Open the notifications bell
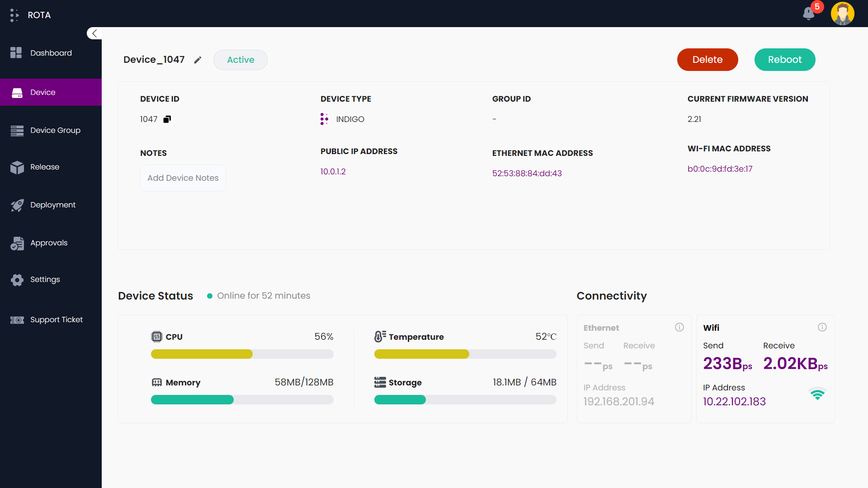Screen dimensions: 868x488 point(809,14)
